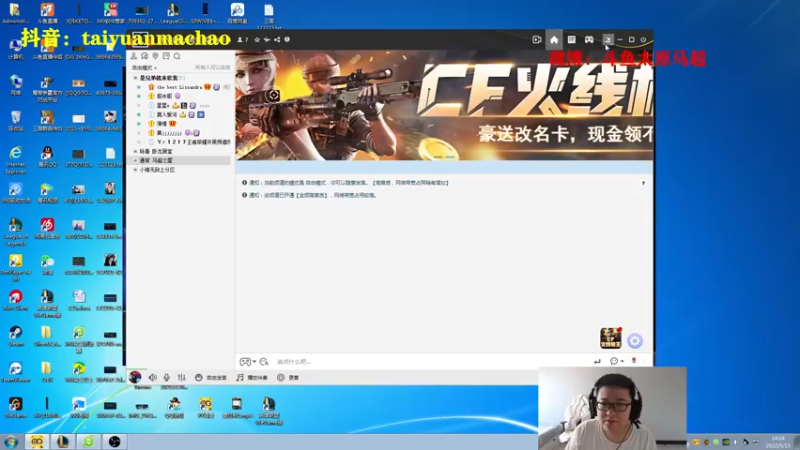800x450 pixels.
Task: Click the red gift/flower icon in chat bar
Action: click(634, 361)
